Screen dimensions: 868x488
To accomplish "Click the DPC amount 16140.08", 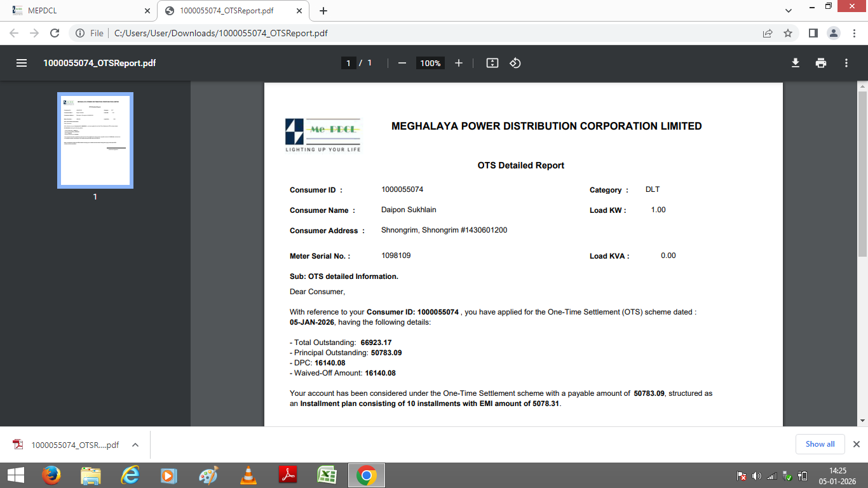I will (330, 363).
